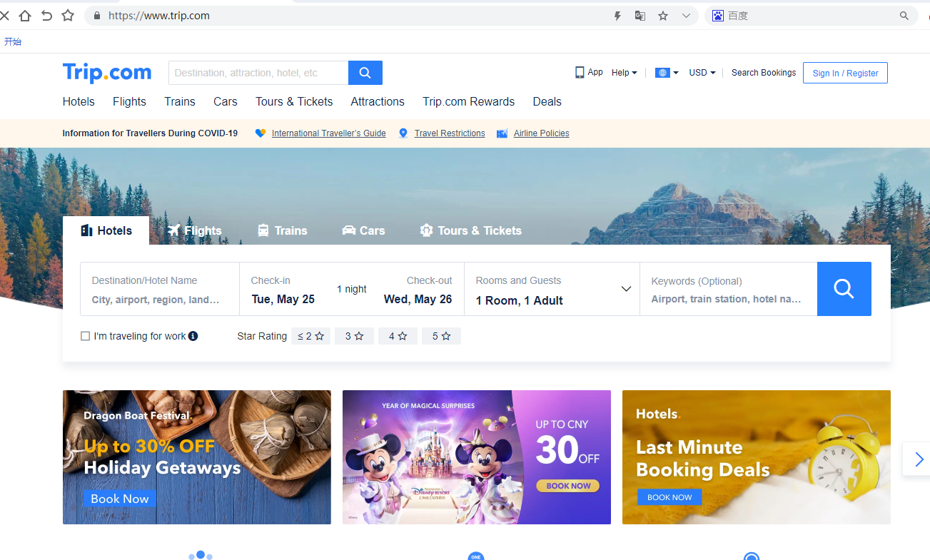Open Trains in top navigation menu
The width and height of the screenshot is (930, 560).
[180, 101]
